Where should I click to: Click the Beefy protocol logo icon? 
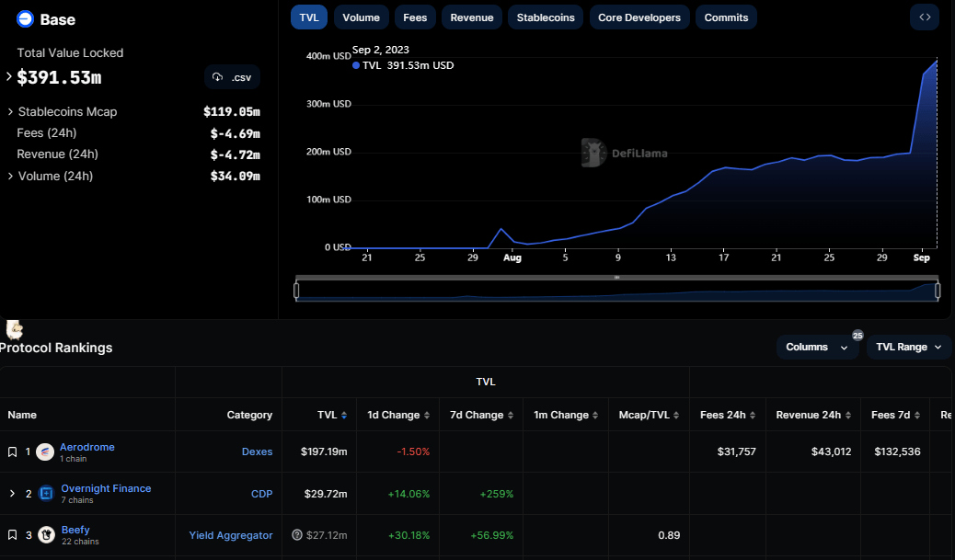click(x=47, y=534)
